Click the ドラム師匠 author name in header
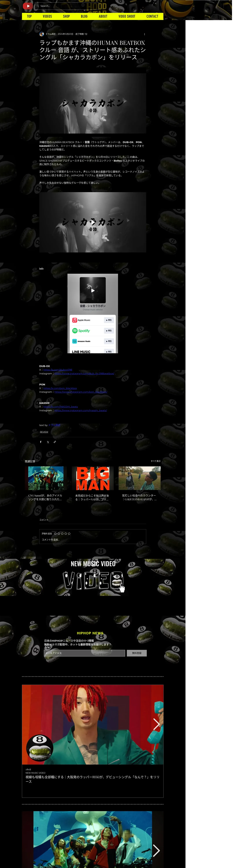Image resolution: width=245 pixels, height=868 pixels. [51, 34]
